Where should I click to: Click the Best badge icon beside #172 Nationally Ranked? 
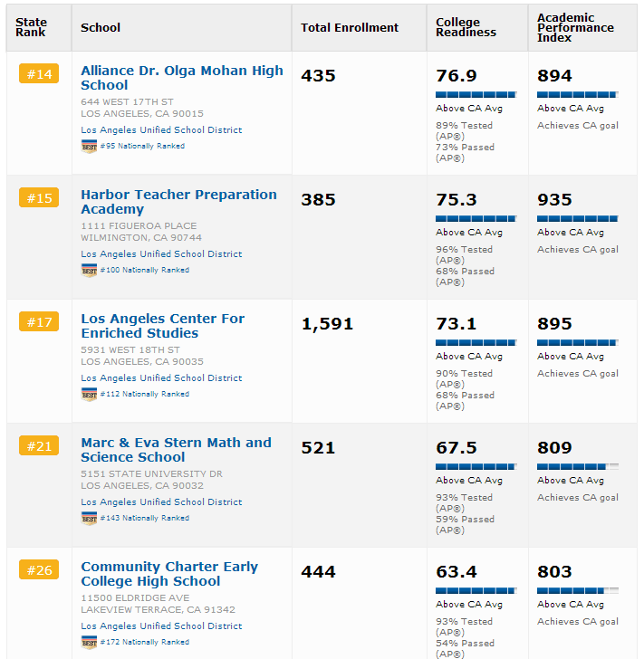(x=89, y=642)
